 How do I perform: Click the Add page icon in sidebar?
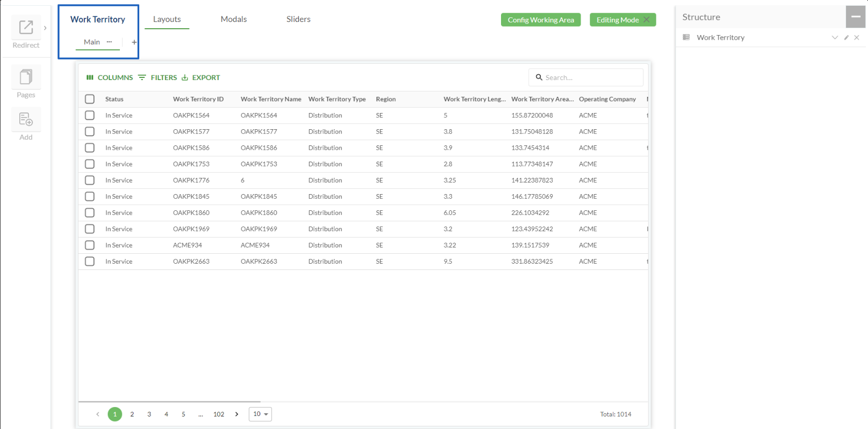click(26, 120)
